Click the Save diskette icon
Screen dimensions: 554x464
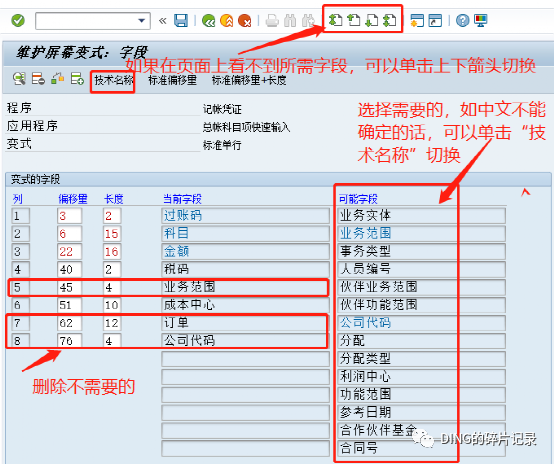pyautogui.click(x=181, y=20)
